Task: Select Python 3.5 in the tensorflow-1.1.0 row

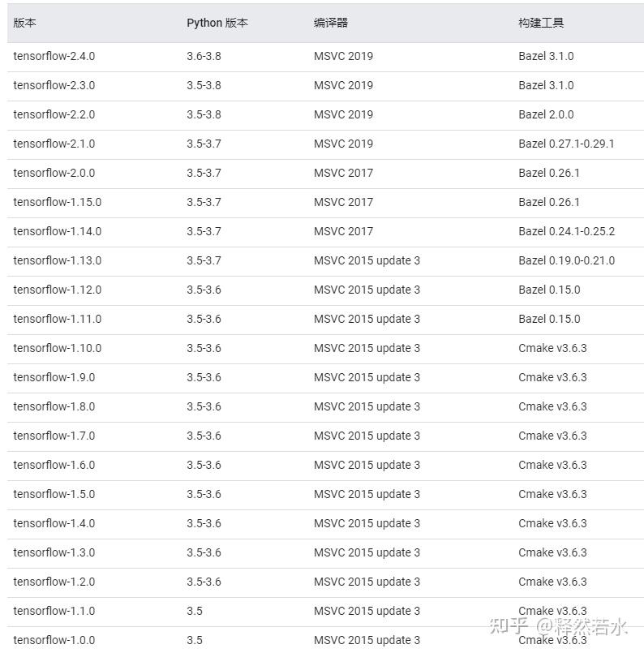Action: 195,611
